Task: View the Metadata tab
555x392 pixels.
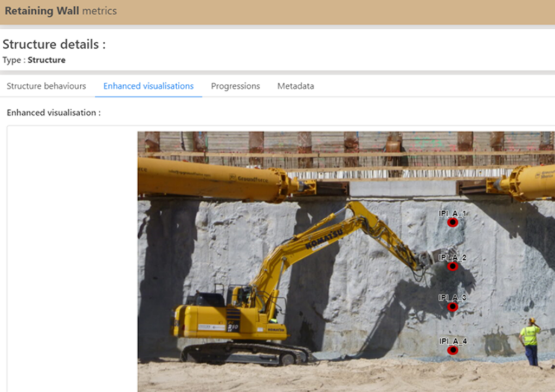Action: [x=295, y=86]
